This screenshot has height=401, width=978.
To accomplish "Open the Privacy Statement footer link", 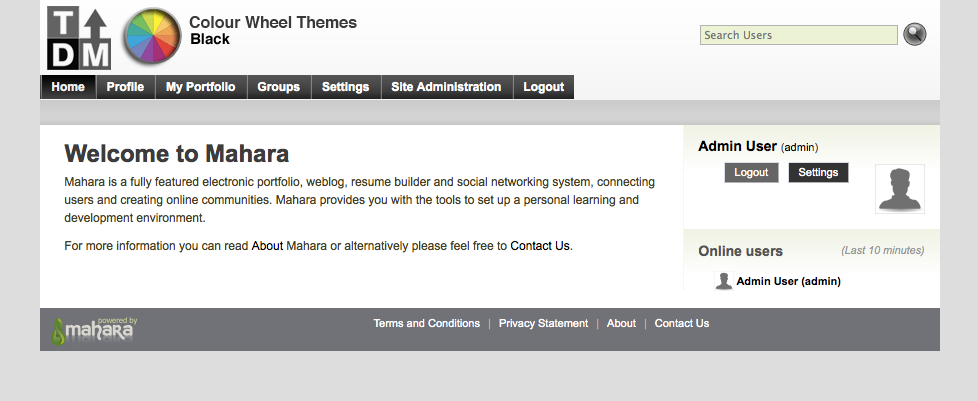I will pos(543,323).
